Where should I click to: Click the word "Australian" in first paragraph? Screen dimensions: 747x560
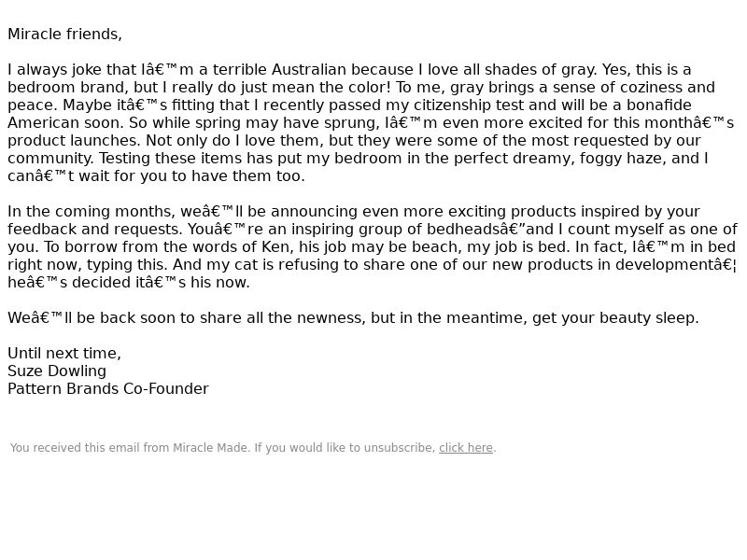pos(309,69)
